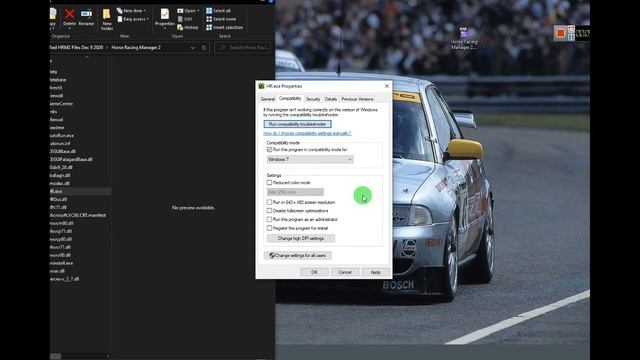The image size is (640, 360).
Task: Open the choose compatibility settings manually link
Action: pos(307,133)
